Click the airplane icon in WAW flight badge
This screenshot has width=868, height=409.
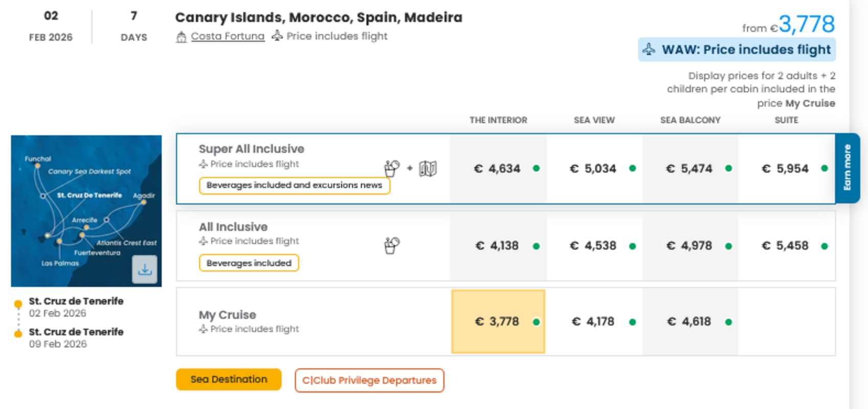649,50
